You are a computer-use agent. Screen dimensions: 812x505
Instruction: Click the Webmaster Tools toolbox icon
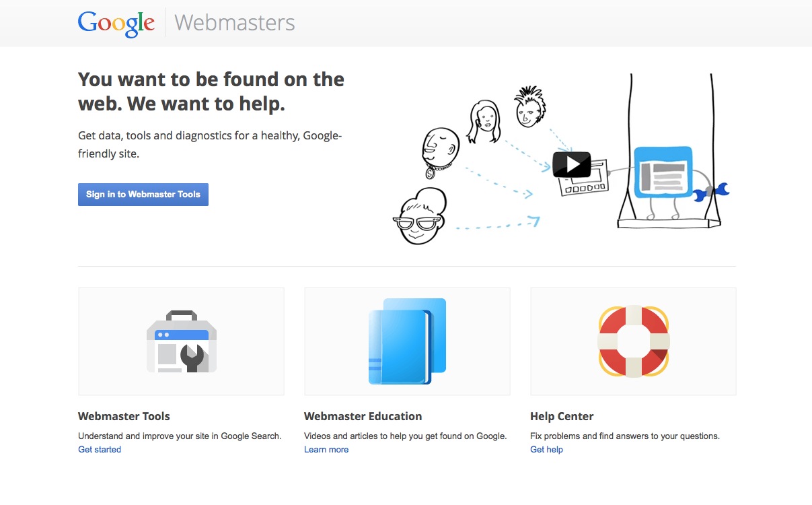point(182,341)
